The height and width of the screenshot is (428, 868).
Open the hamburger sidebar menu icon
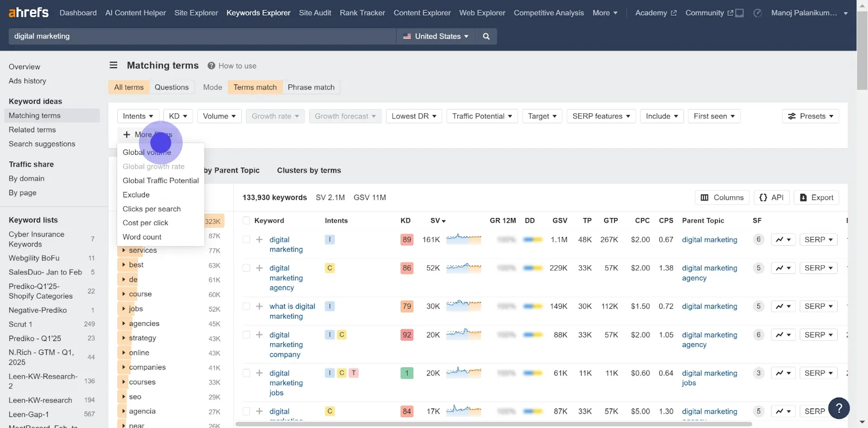113,65
